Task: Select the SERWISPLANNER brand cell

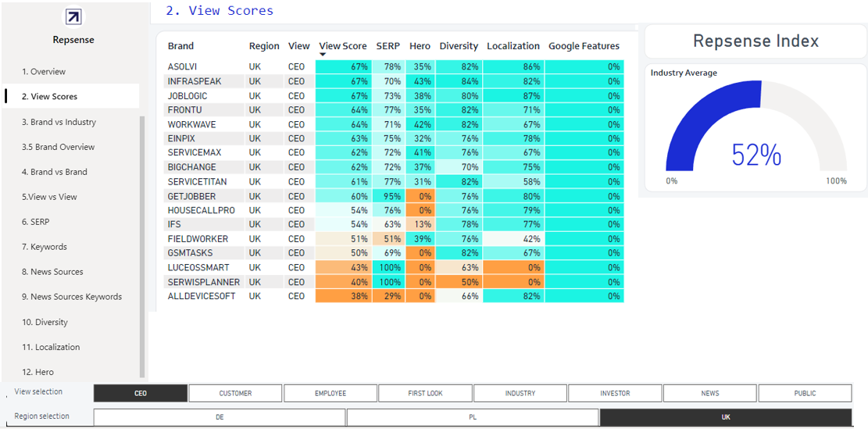Action: coord(203,282)
